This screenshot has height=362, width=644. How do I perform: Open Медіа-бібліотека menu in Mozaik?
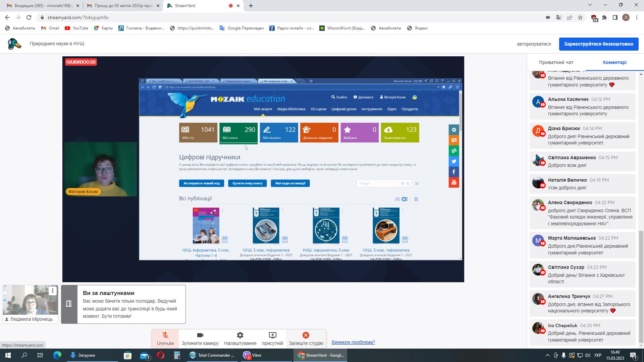291,109
